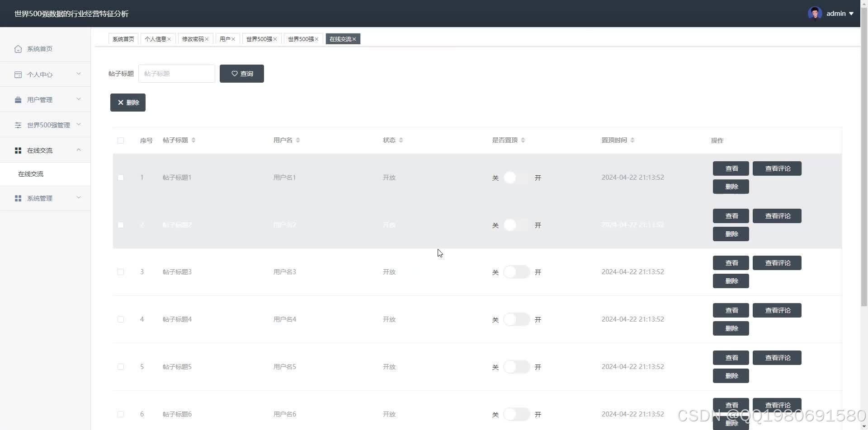Click 查看评论 for 帖子标题4

point(777,310)
